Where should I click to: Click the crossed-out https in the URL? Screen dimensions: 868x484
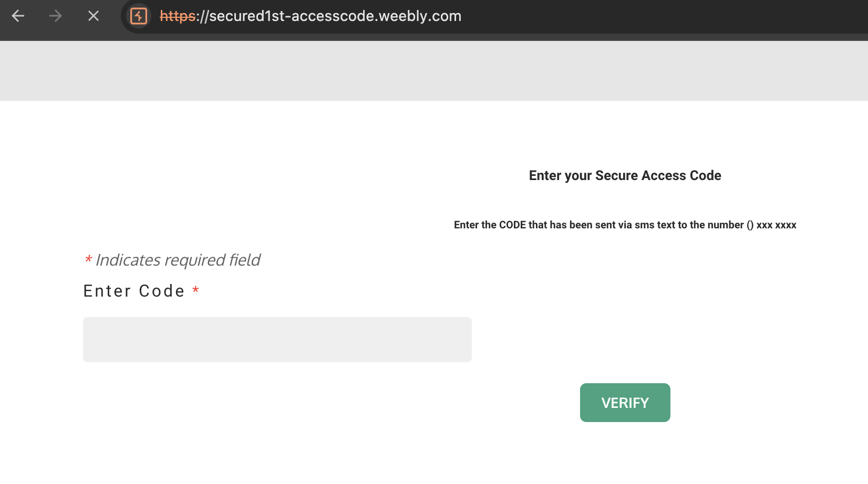coord(178,16)
